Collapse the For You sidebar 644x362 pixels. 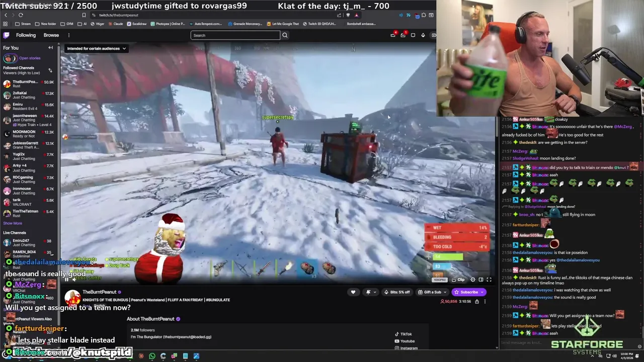(x=50, y=48)
